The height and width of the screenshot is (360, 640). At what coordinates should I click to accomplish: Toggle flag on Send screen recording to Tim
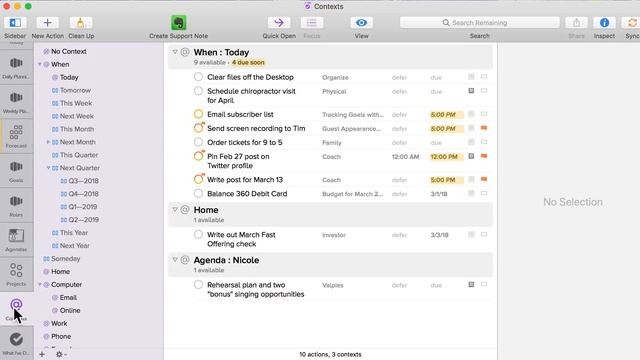484,128
